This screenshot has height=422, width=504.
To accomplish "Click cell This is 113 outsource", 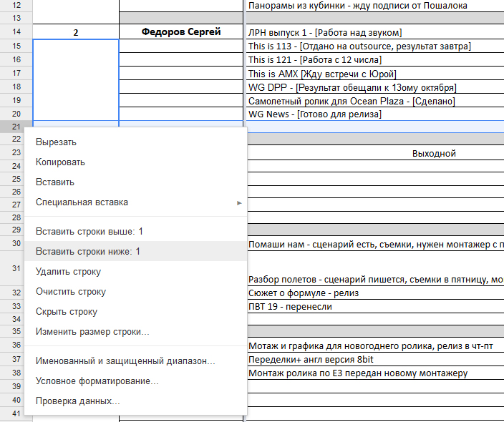I will point(375,46).
